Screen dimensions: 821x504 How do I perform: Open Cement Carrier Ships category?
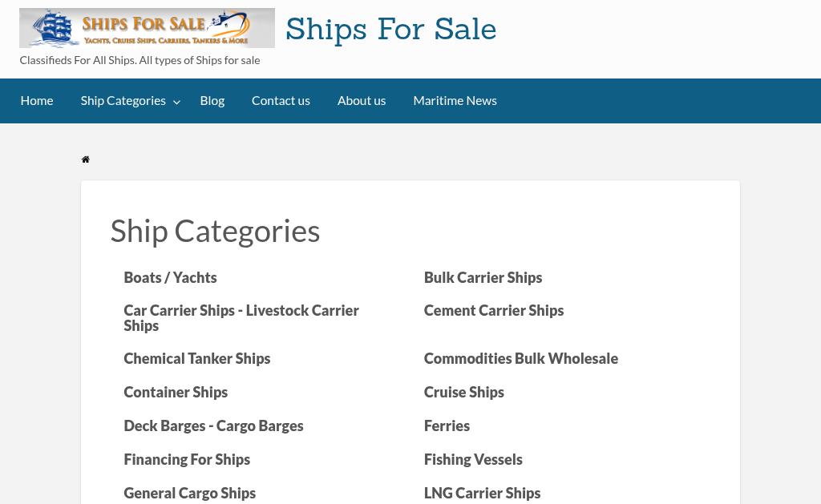[494, 310]
